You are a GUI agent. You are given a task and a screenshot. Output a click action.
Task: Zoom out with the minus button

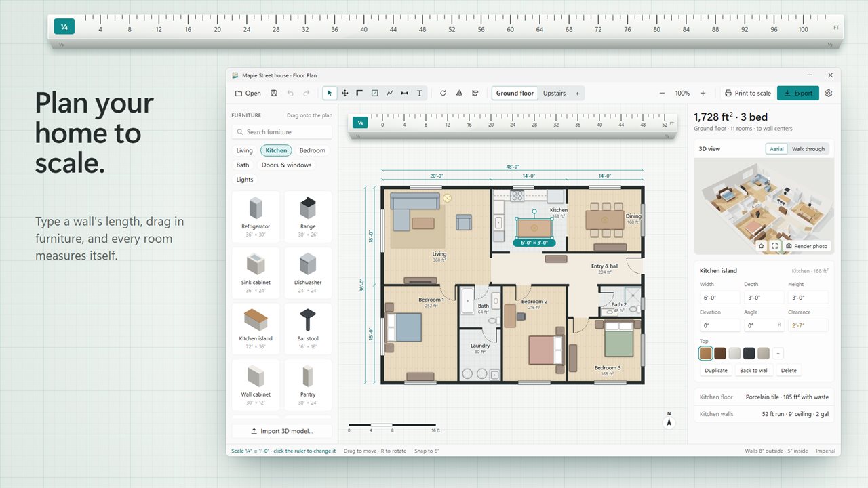coord(662,94)
